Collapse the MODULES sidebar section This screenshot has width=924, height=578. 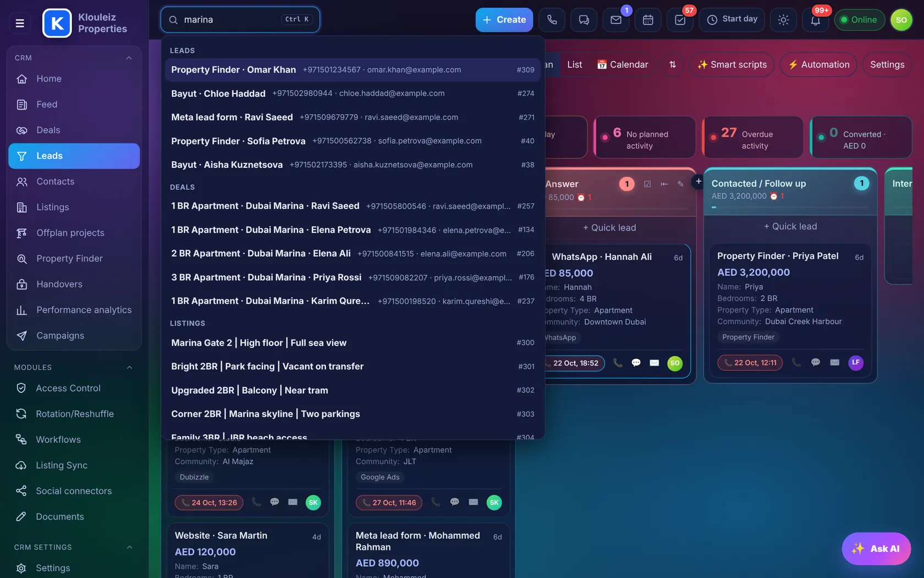[x=129, y=367]
